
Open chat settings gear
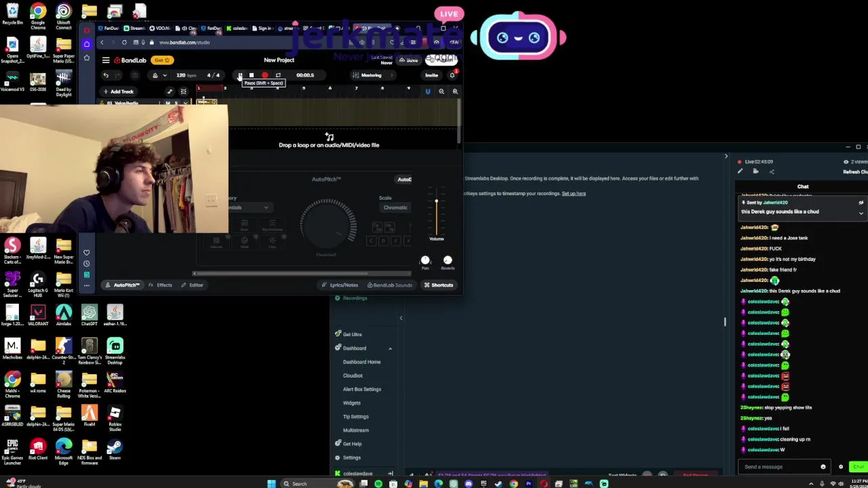(841, 467)
